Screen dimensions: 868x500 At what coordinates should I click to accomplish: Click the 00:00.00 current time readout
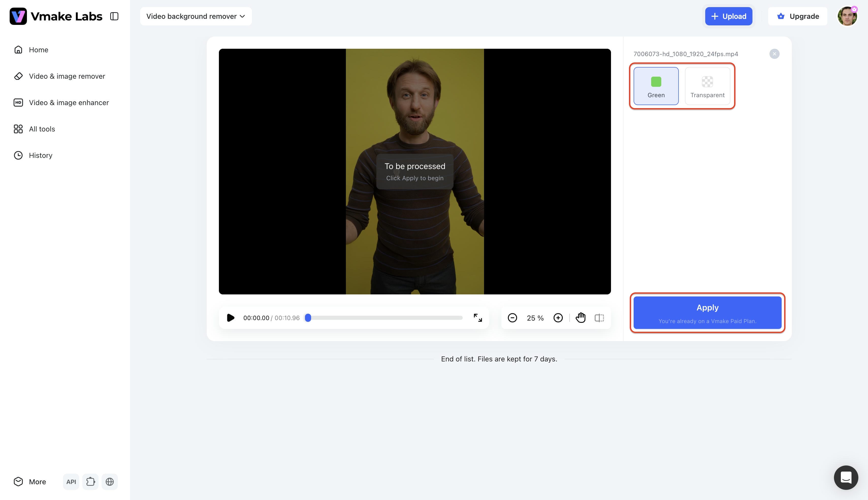pyautogui.click(x=256, y=318)
